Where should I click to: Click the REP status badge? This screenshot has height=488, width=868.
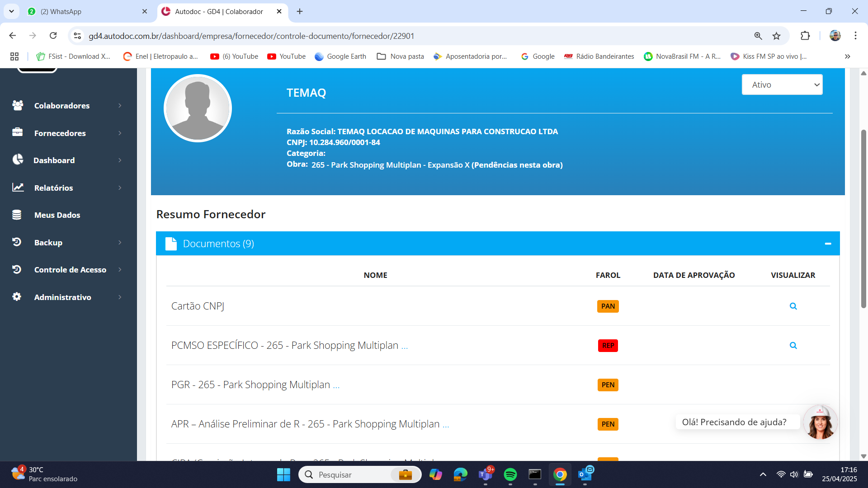click(x=608, y=346)
